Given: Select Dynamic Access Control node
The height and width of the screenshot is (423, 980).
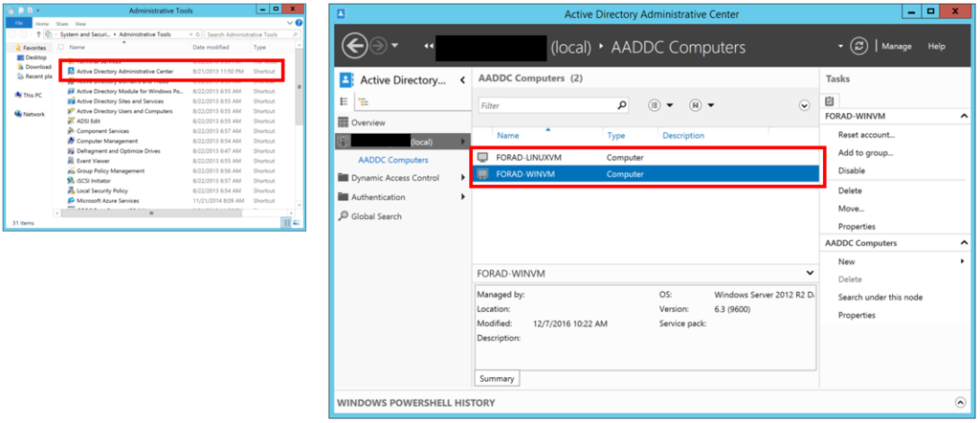Looking at the screenshot, I should 395,177.
